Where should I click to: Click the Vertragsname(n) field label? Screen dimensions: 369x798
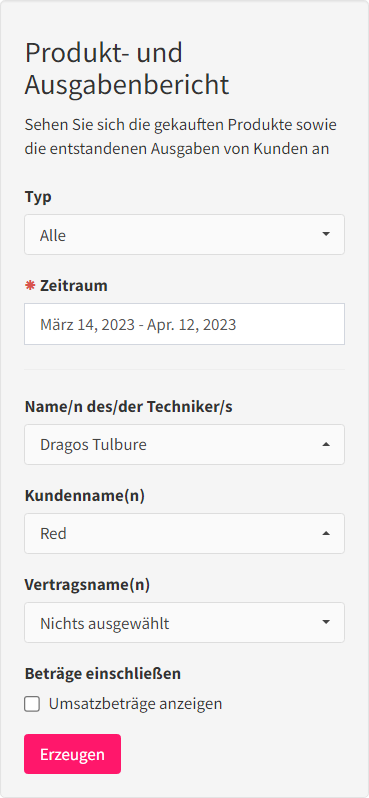pos(87,585)
